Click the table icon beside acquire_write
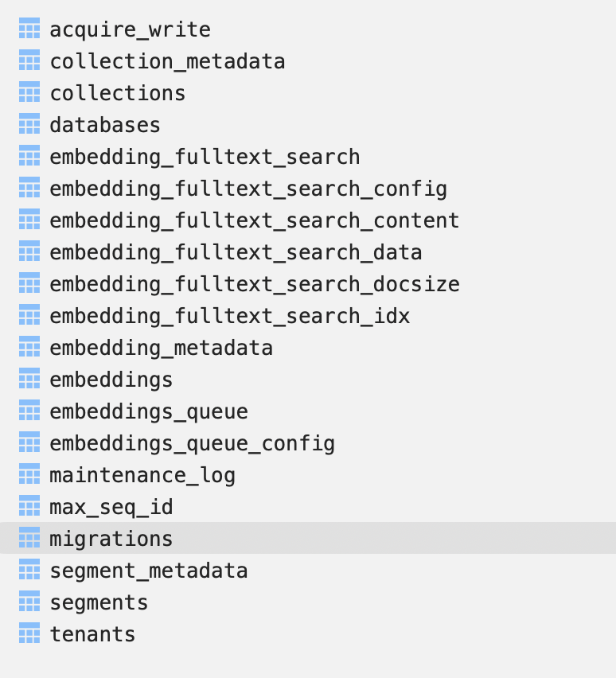Viewport: 616px width, 678px height. coord(29,29)
